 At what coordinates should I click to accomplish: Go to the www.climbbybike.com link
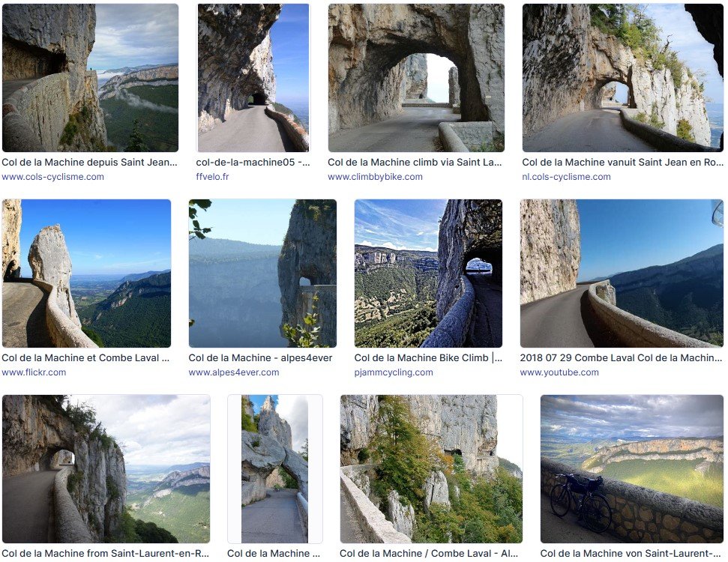[375, 177]
